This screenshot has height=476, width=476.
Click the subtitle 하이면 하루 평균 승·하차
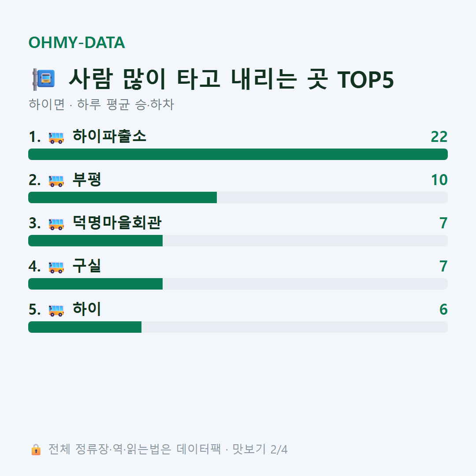click(101, 104)
